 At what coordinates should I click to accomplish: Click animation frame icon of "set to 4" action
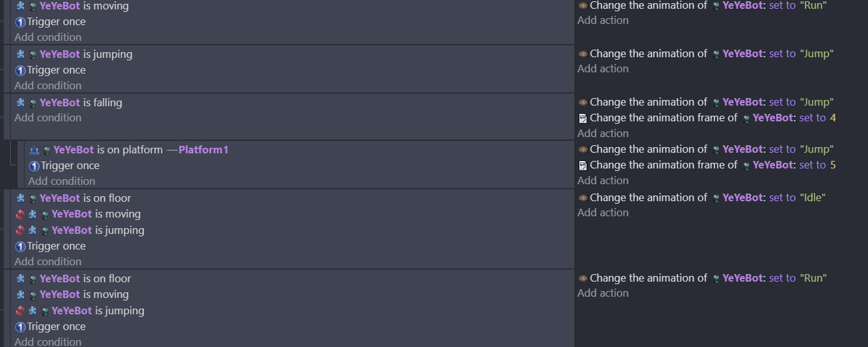pyautogui.click(x=582, y=118)
